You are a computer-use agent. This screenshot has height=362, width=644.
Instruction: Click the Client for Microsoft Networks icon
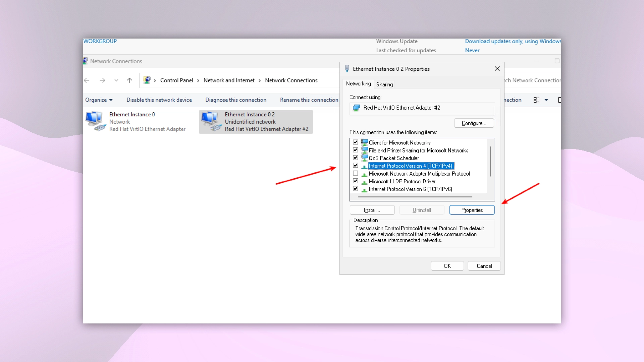click(364, 142)
